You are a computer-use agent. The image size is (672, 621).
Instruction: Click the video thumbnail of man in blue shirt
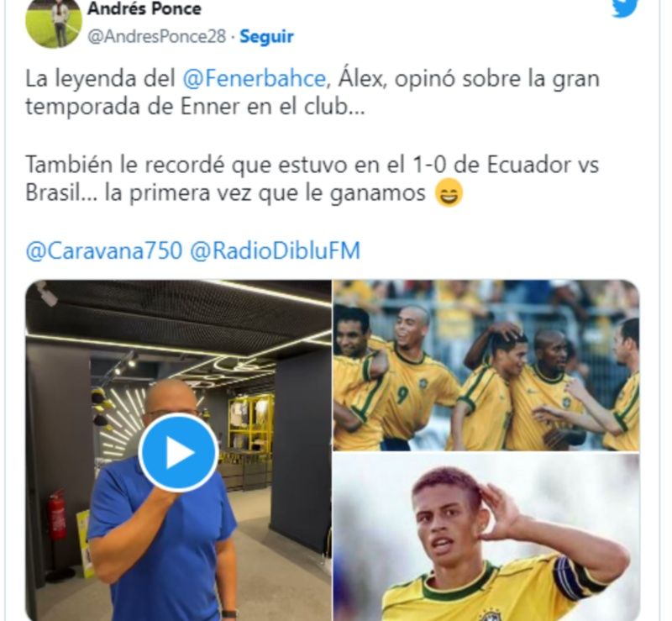pos(178,450)
